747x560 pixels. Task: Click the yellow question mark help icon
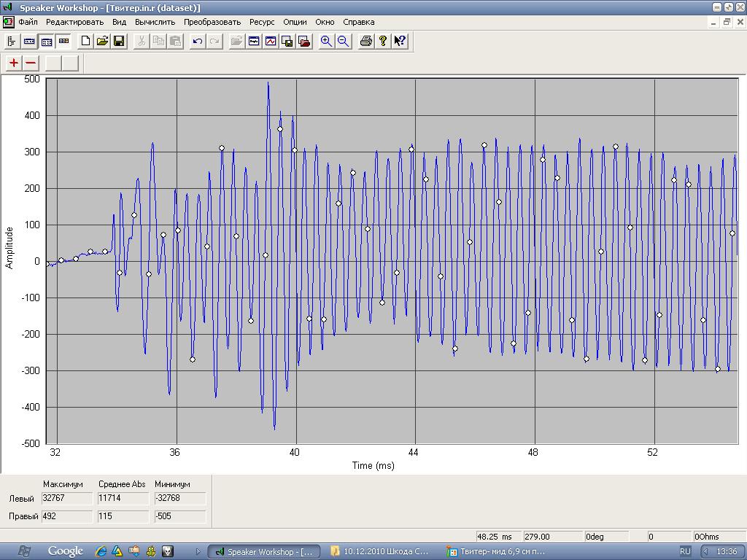point(383,42)
